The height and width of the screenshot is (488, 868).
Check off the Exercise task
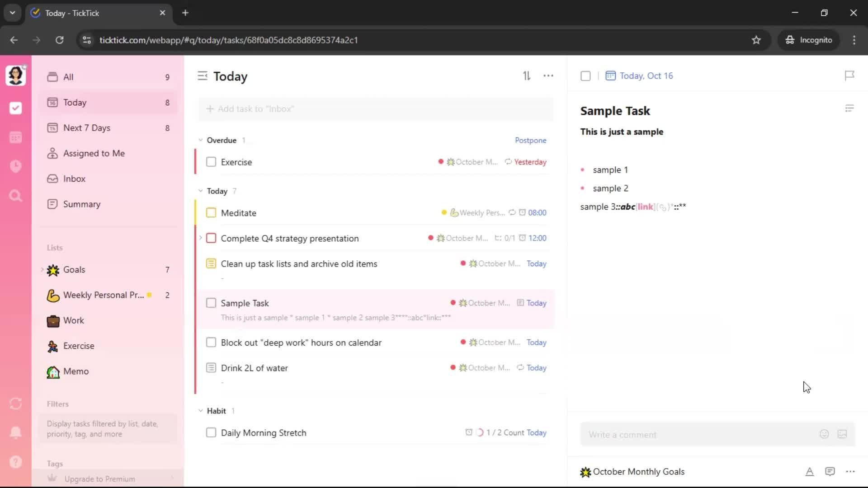coord(211,162)
